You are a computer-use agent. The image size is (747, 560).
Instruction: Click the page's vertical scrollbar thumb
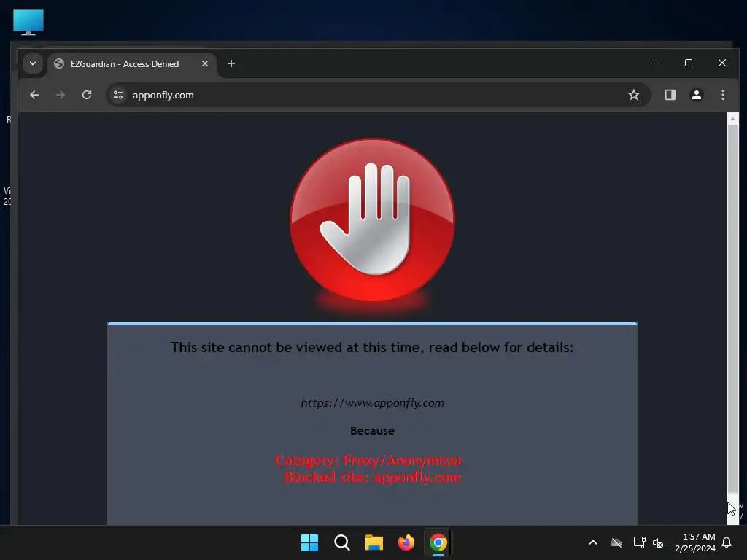point(732,308)
